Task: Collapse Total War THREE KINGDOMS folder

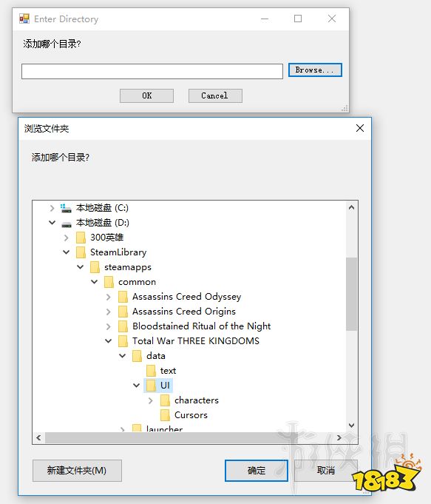Action: pyautogui.click(x=109, y=341)
